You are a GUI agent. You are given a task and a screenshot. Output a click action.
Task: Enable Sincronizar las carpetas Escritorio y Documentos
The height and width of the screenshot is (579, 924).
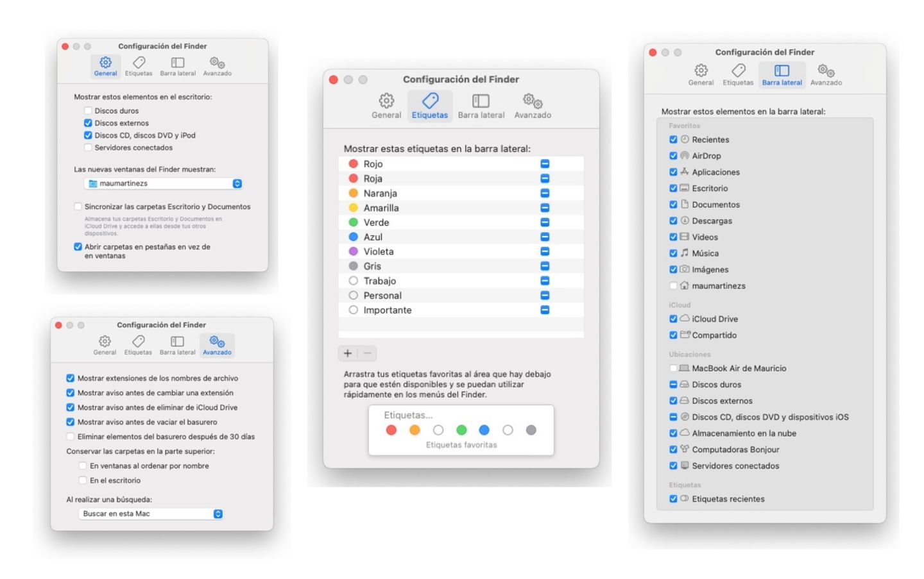pos(78,206)
